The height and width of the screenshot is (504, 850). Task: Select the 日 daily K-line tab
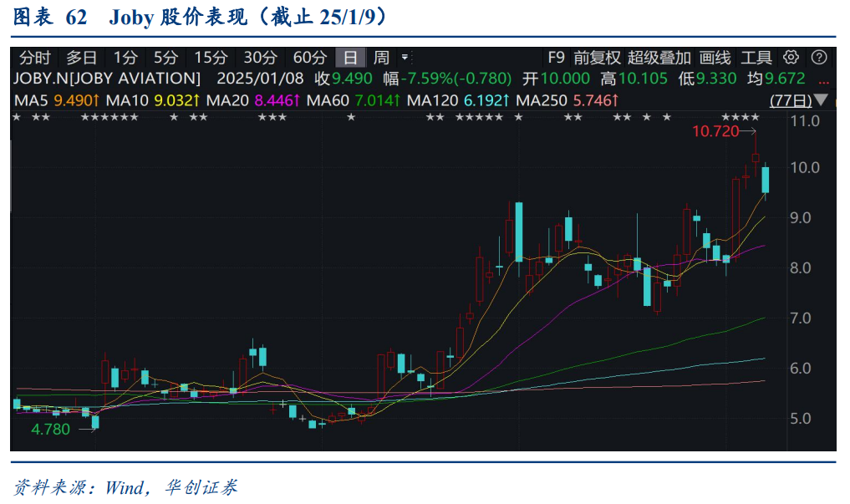point(350,58)
